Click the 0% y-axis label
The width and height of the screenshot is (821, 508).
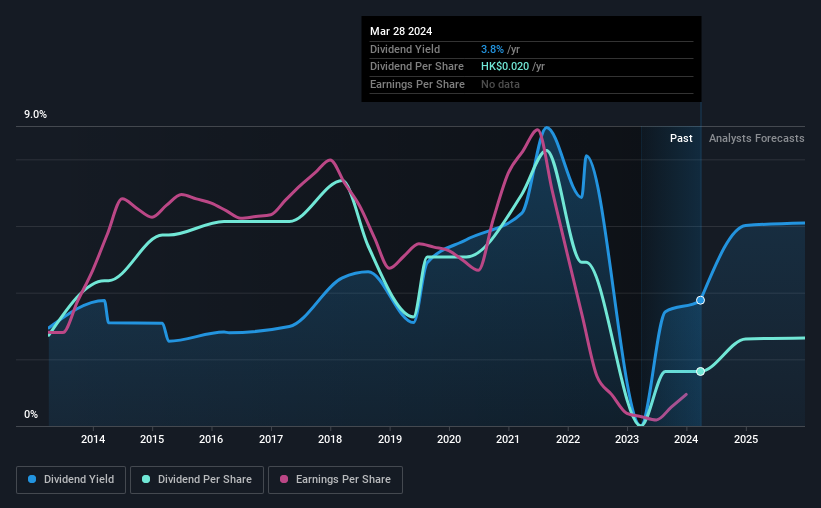click(31, 414)
